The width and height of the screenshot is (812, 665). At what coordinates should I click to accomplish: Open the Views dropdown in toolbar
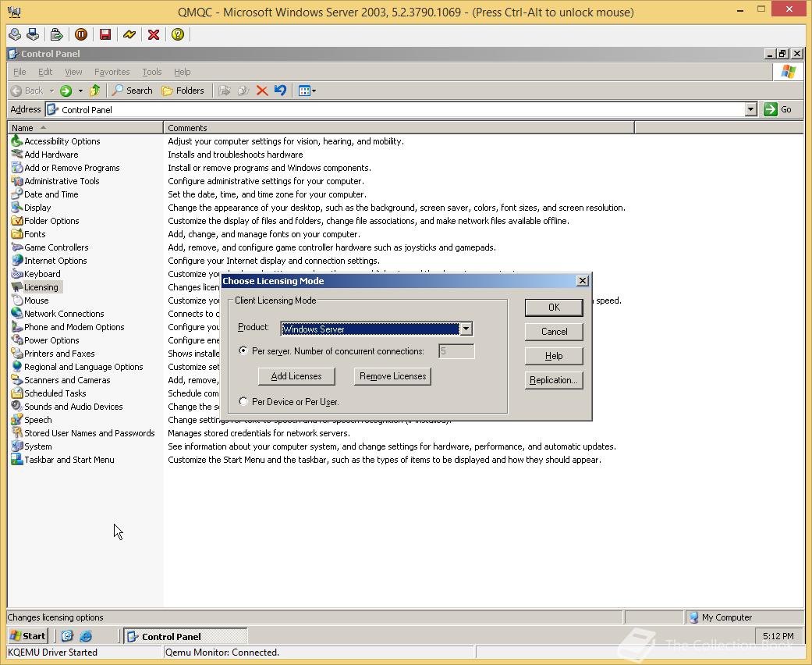point(307,91)
